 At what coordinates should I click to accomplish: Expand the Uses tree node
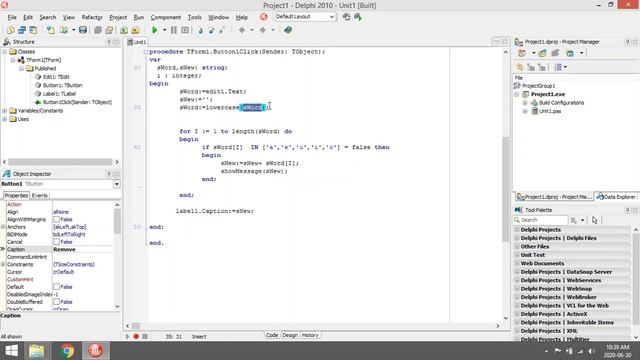point(4,119)
